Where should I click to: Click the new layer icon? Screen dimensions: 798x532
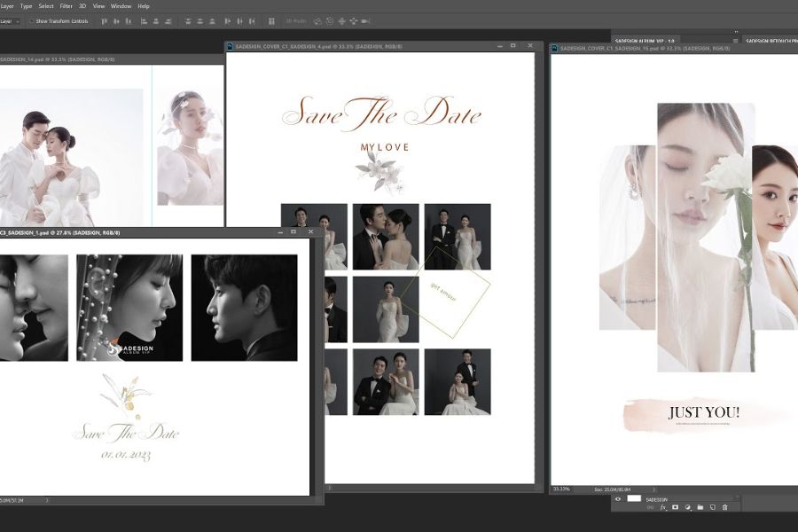coord(712,507)
